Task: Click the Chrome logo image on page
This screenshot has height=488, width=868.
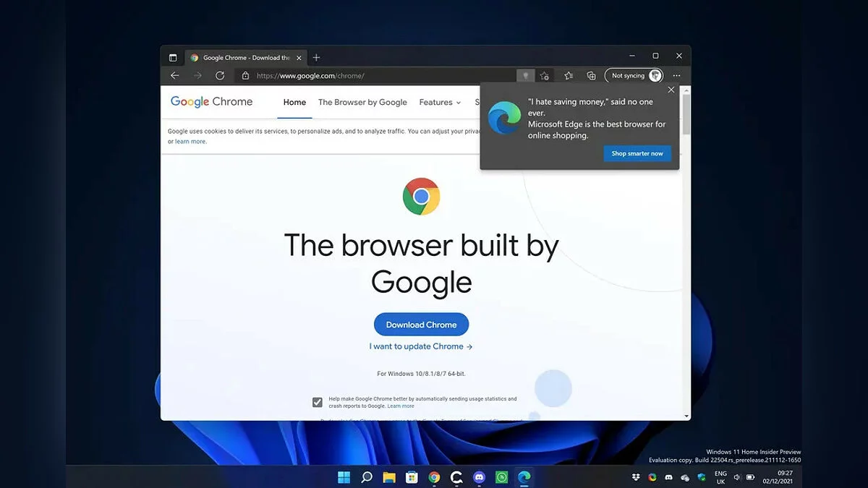Action: (x=421, y=197)
